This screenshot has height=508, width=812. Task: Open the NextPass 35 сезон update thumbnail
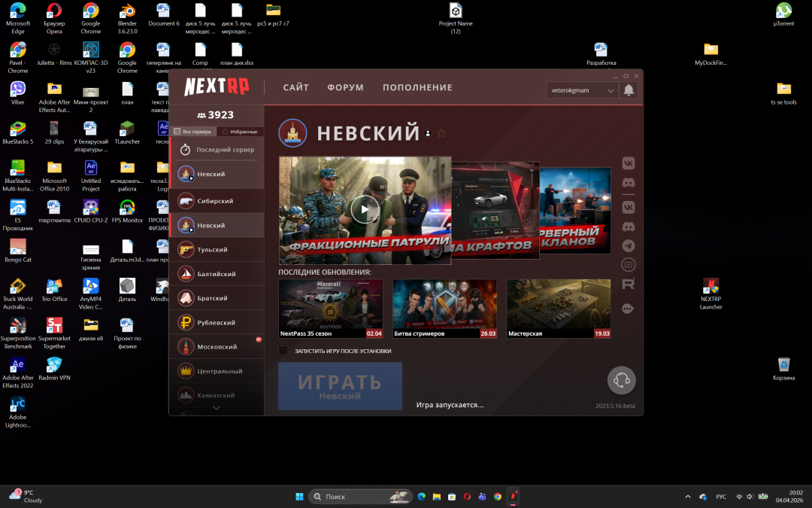[330, 309]
